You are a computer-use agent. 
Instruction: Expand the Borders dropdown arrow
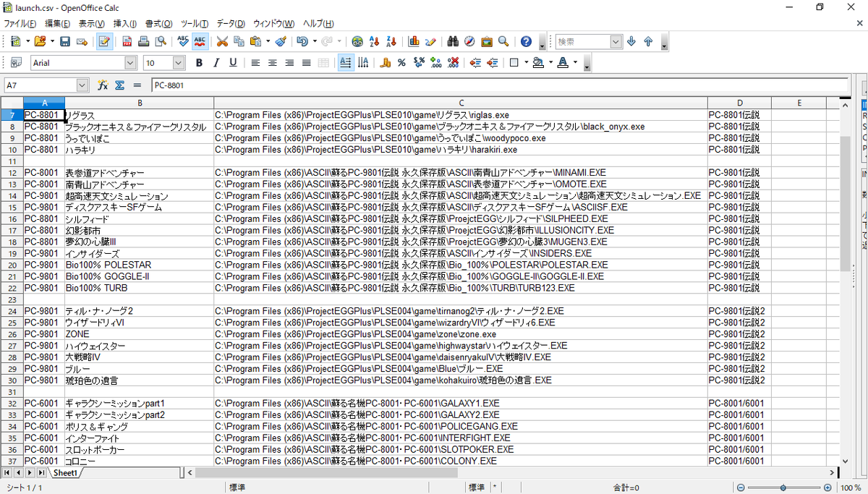point(525,63)
